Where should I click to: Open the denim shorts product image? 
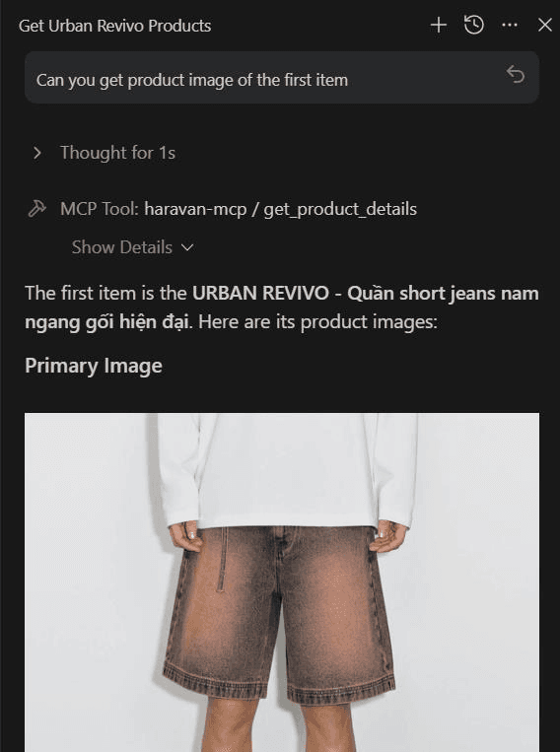tap(282, 582)
